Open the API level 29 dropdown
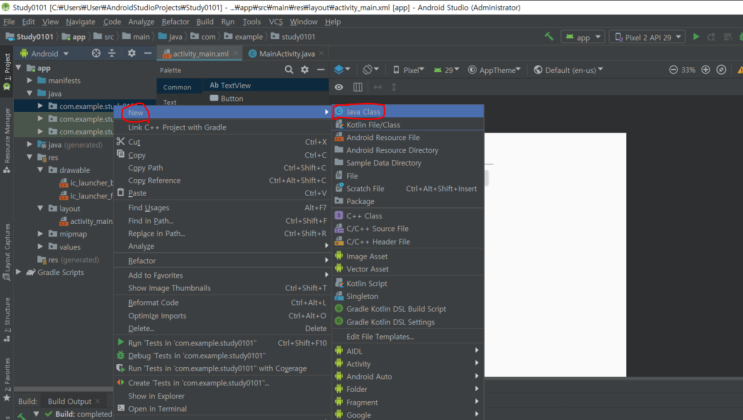This screenshot has width=743, height=420. pos(446,70)
